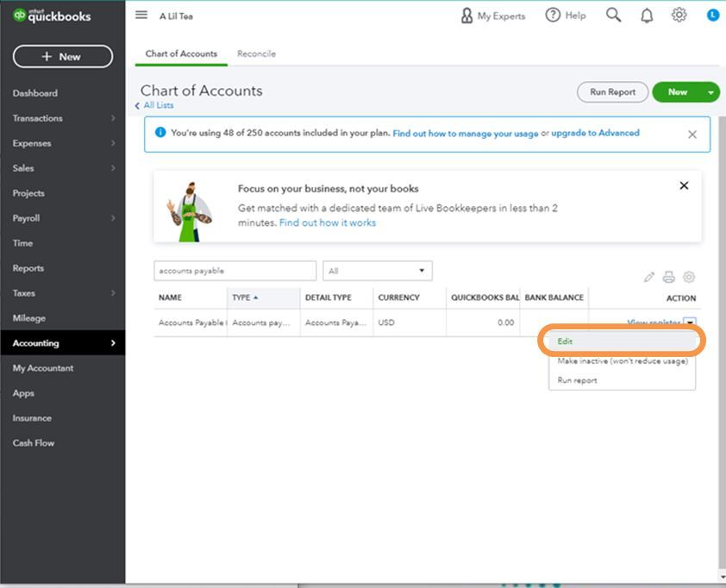Click the page vertical scrollbar

(722, 342)
